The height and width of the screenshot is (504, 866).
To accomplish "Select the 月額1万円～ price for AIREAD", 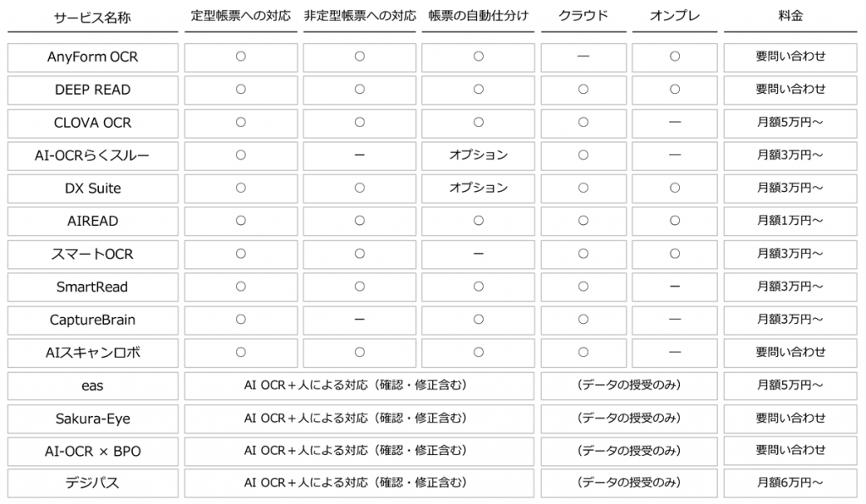I will 791,221.
